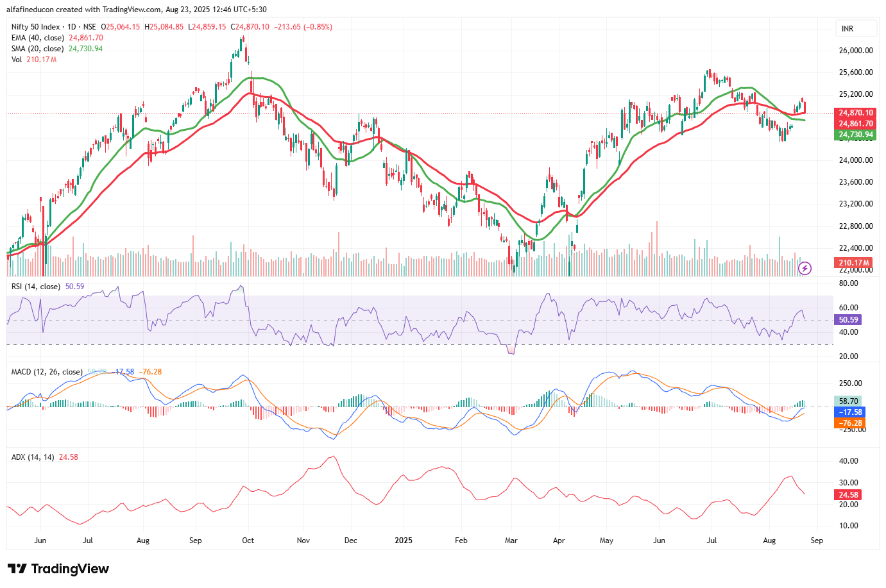This screenshot has height=588, width=886.
Task: Click the purple lightning bolt icon
Action: (805, 268)
